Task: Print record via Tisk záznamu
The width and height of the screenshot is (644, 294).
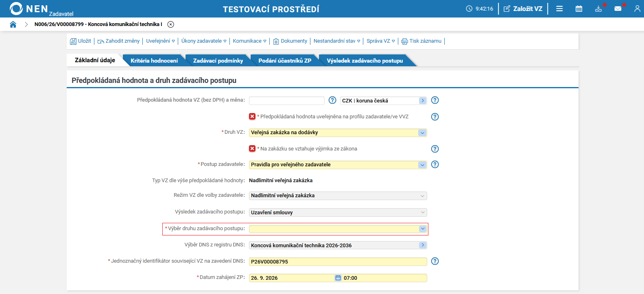Action: pos(421,41)
